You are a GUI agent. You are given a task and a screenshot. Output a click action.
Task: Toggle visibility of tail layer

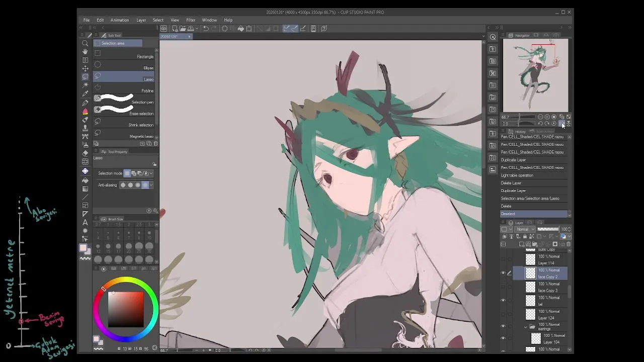pos(503,300)
